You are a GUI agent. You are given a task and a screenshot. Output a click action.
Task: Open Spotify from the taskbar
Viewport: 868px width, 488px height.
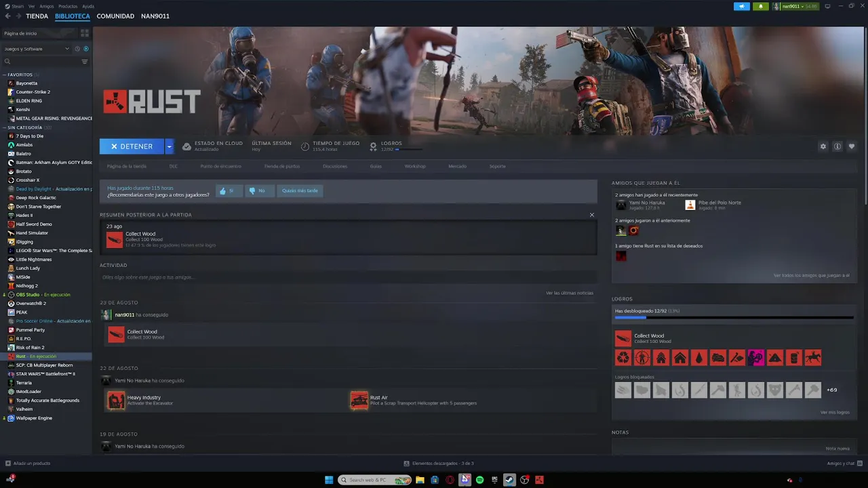click(479, 480)
